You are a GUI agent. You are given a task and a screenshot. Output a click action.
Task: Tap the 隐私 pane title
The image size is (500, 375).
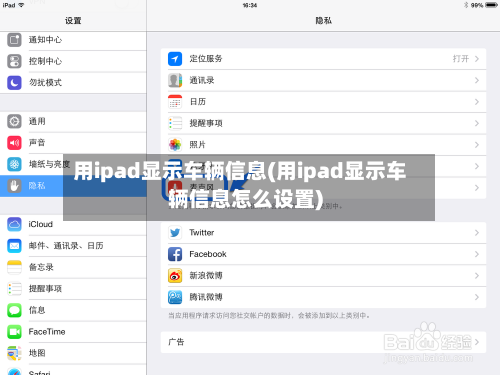pos(323,21)
